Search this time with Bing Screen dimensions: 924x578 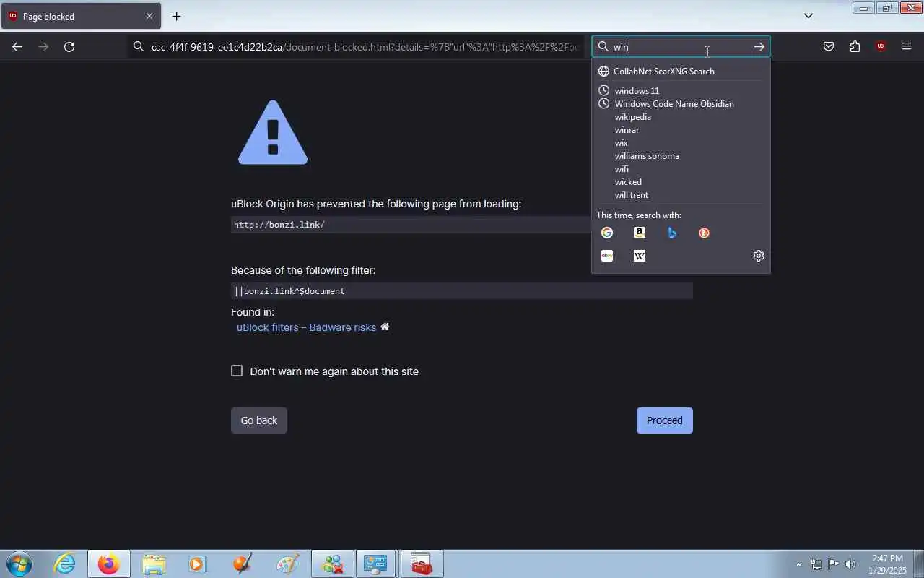(x=672, y=233)
